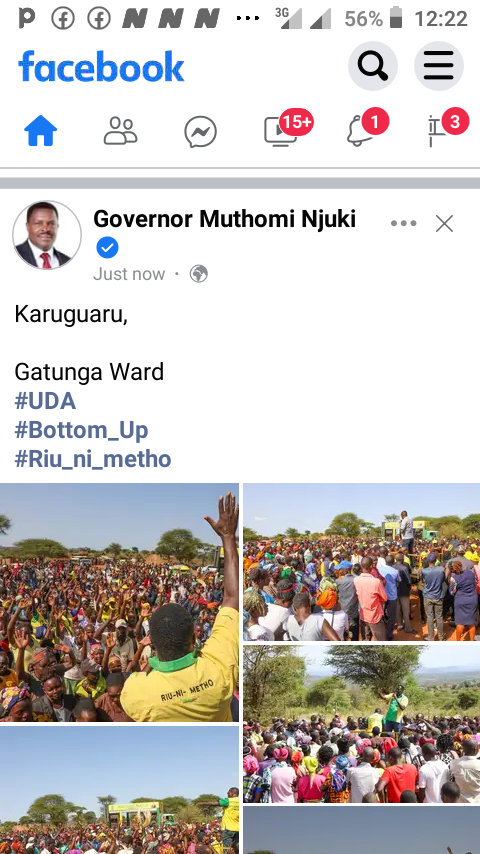Open post options three-dot menu
The width and height of the screenshot is (480, 854).
coord(404,223)
